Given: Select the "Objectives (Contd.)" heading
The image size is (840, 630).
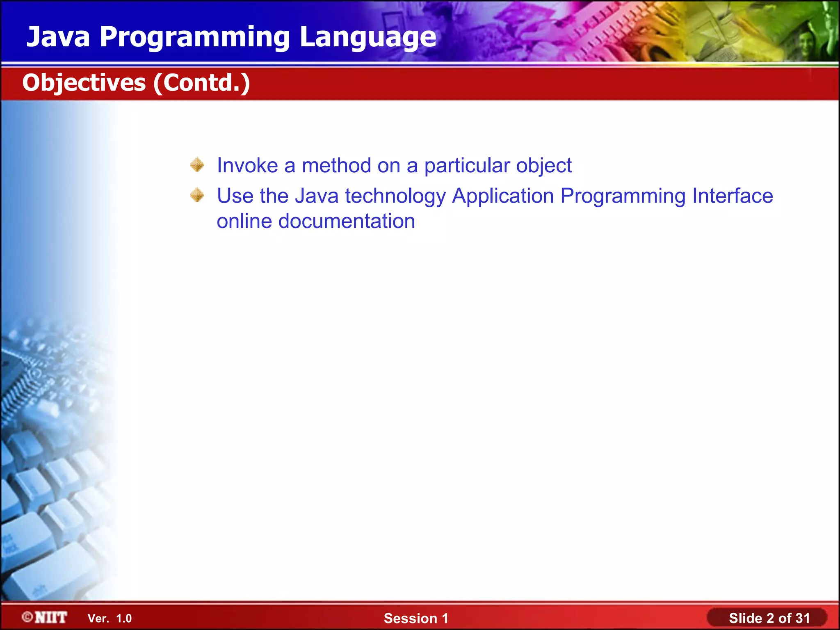Looking at the screenshot, I should click(136, 83).
